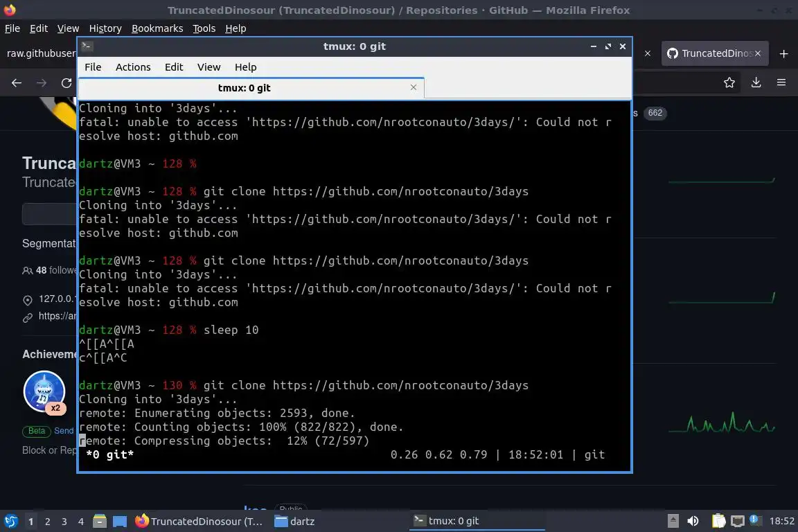Click the link chain icon on profile
The height and width of the screenshot is (532, 798).
click(x=28, y=318)
